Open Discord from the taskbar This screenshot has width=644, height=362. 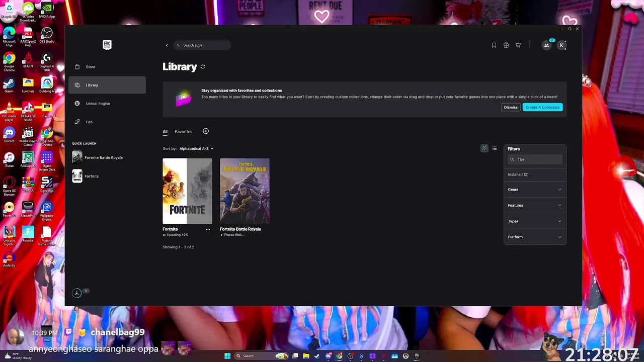pos(328,356)
